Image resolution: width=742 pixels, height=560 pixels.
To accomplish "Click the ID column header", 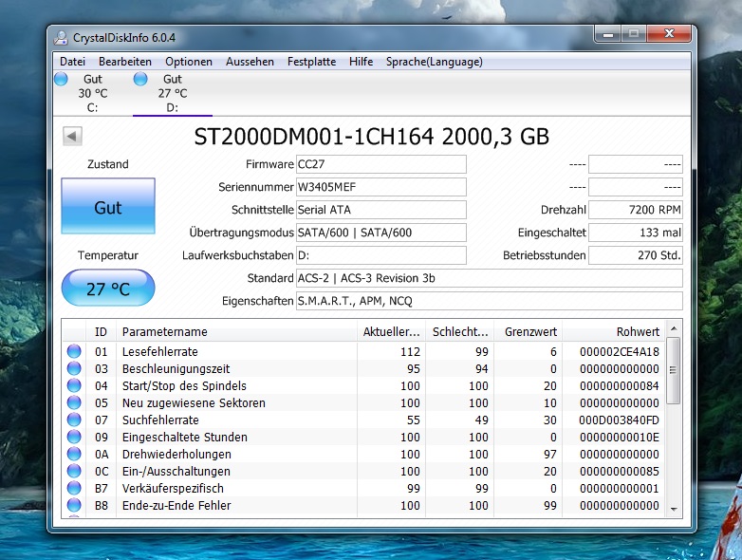I will coord(101,332).
